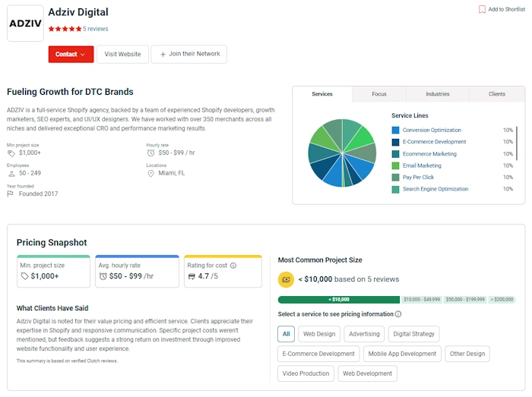This screenshot has width=532, height=397.
Task: Select the Other Design service filter
Action: [467, 354]
